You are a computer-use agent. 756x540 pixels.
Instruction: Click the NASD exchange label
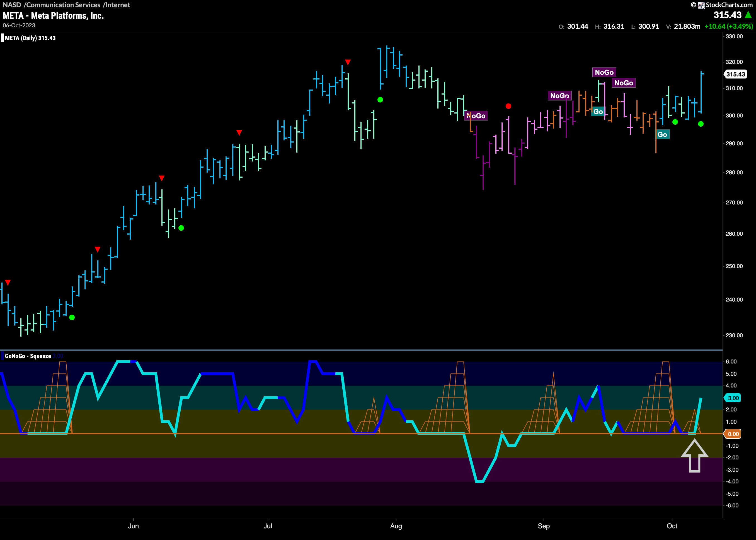12,5
